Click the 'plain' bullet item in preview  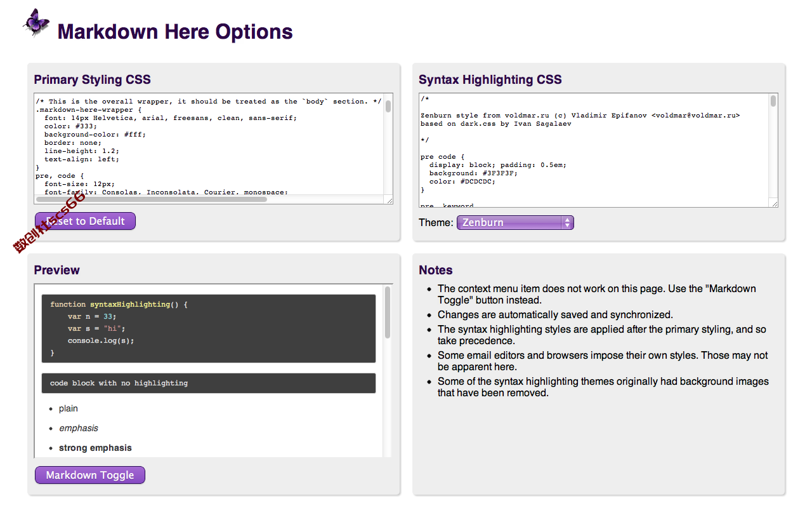pos(69,409)
